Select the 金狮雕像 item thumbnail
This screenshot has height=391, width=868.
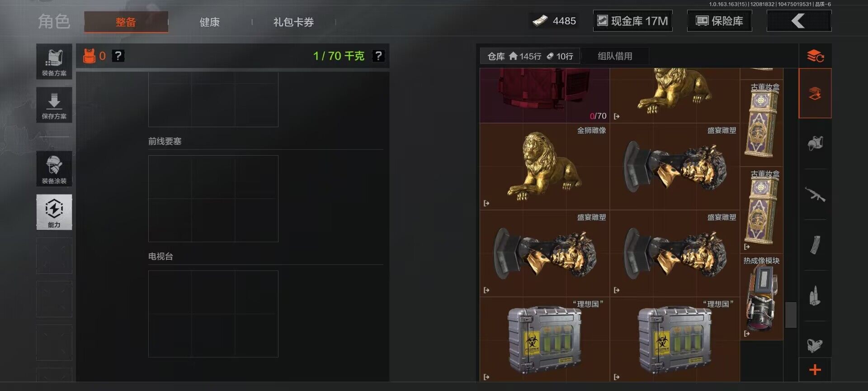point(544,167)
